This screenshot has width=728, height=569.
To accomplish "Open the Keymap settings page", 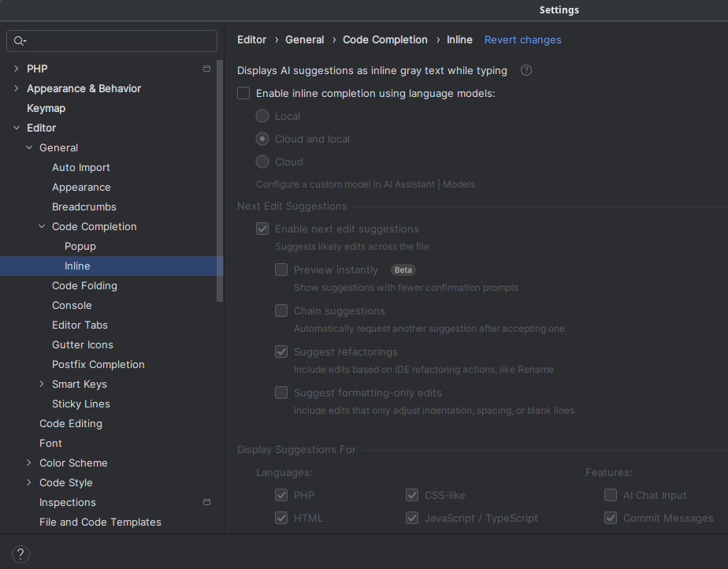I will [x=46, y=108].
